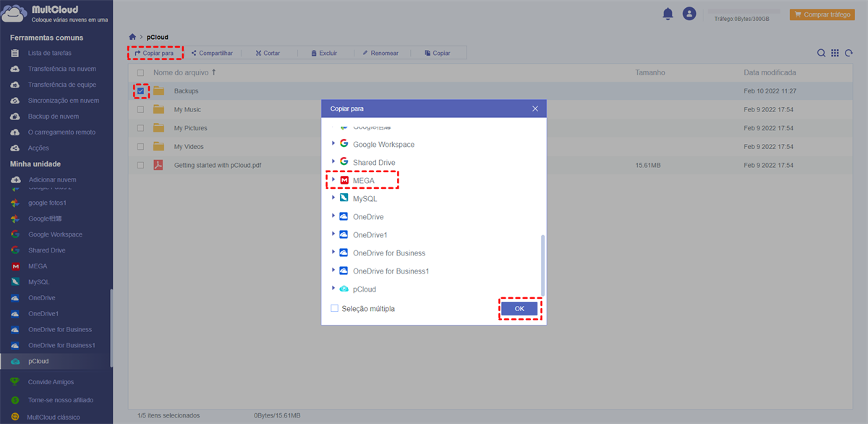The height and width of the screenshot is (424, 868).
Task: Click Compartilhar toolbar button
Action: 212,53
